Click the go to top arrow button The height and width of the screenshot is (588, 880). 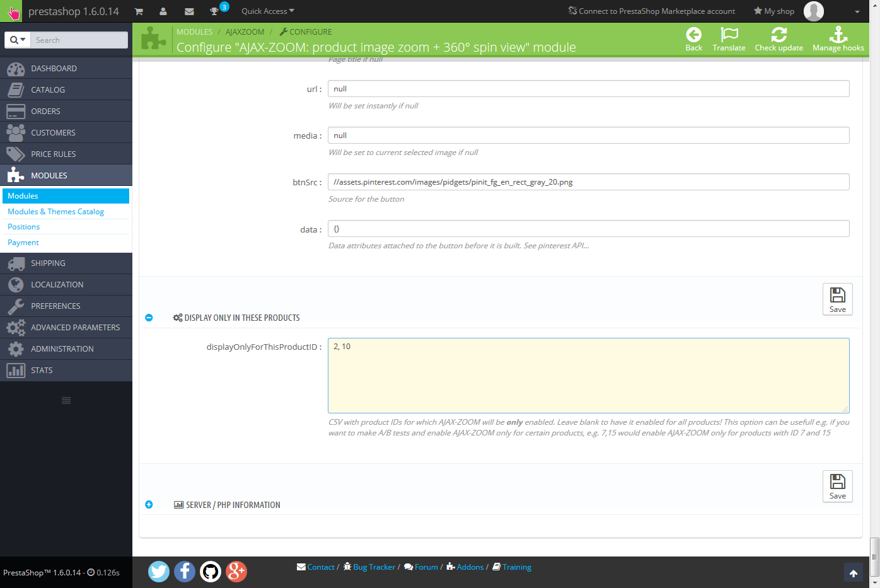[x=854, y=573]
